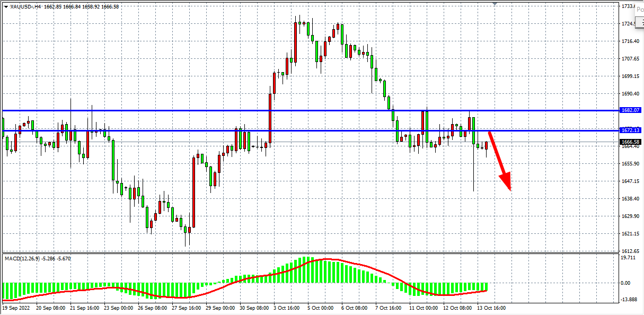Click the 1666.58 current price label

pyautogui.click(x=630, y=142)
